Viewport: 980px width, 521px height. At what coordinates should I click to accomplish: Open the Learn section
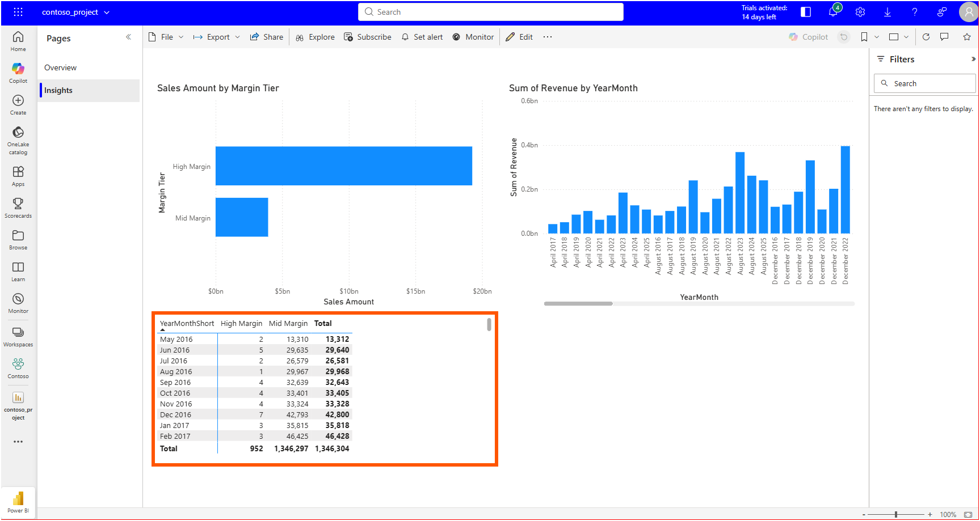(x=18, y=271)
